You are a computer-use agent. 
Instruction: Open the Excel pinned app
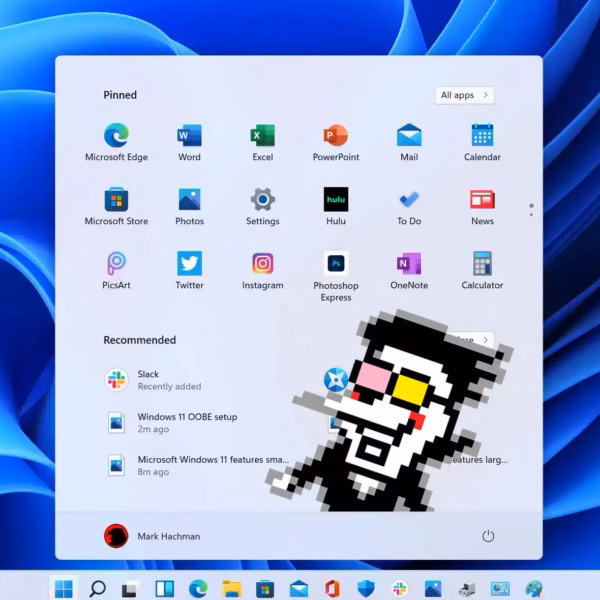[x=262, y=142]
